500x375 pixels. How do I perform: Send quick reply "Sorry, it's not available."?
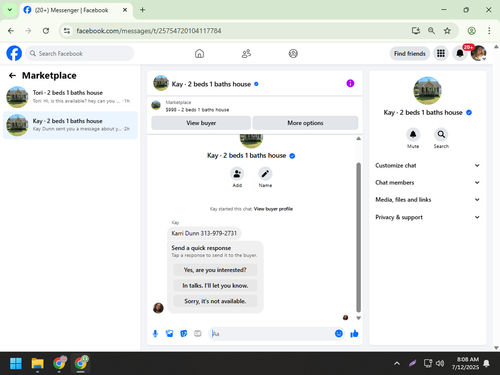[215, 301]
